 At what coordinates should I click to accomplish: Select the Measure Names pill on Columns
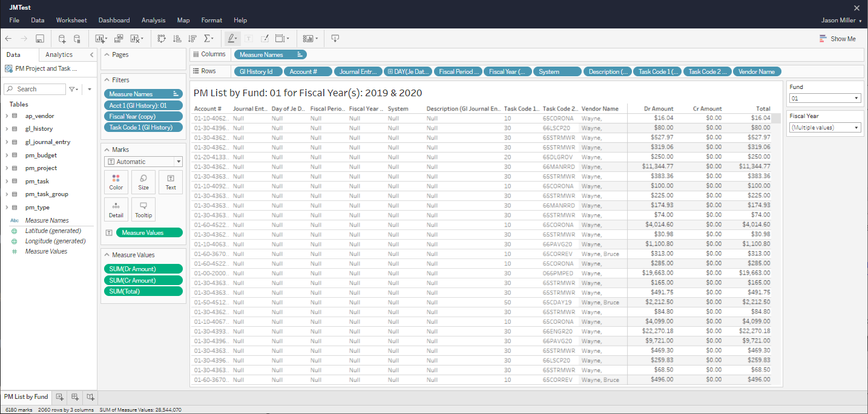tap(271, 54)
